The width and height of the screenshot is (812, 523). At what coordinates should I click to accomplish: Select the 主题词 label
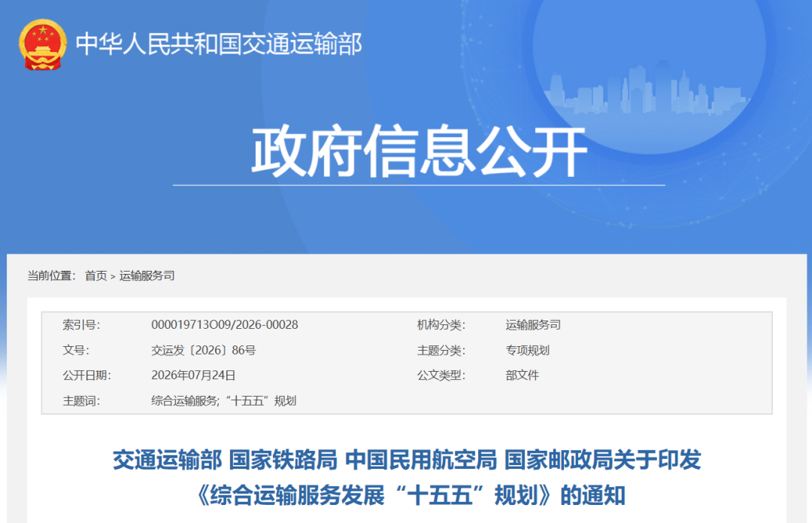81,400
